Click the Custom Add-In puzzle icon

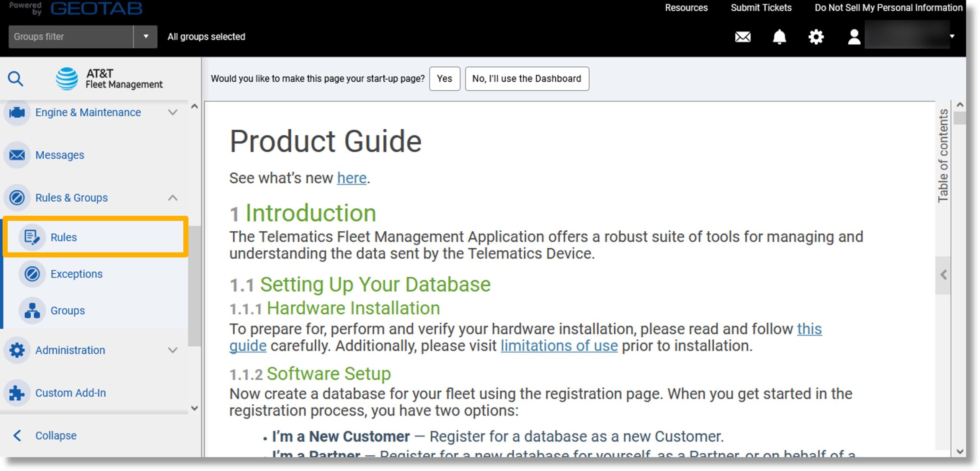(17, 392)
